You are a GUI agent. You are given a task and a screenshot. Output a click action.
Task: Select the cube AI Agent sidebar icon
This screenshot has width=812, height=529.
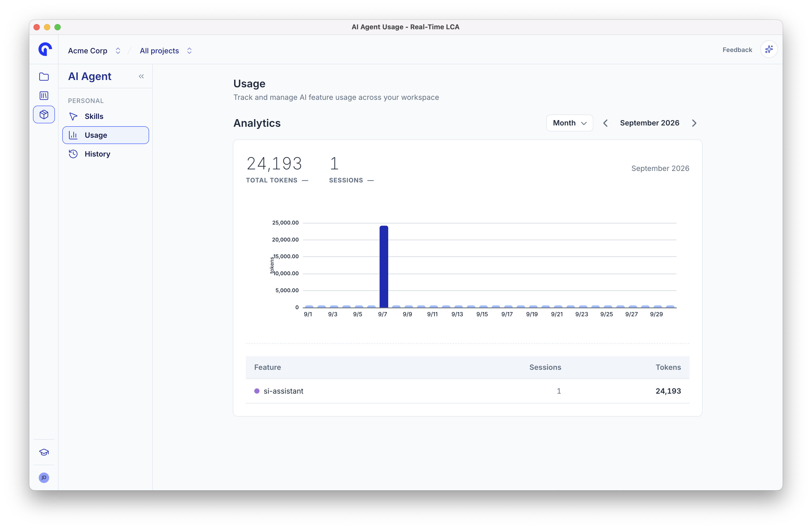point(44,114)
